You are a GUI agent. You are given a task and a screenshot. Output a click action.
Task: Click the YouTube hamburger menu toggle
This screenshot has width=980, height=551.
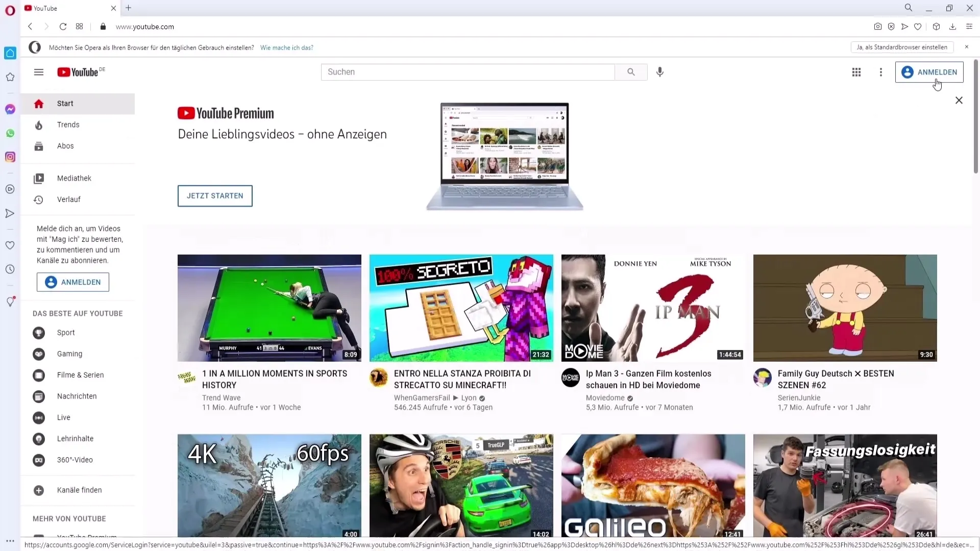point(39,72)
